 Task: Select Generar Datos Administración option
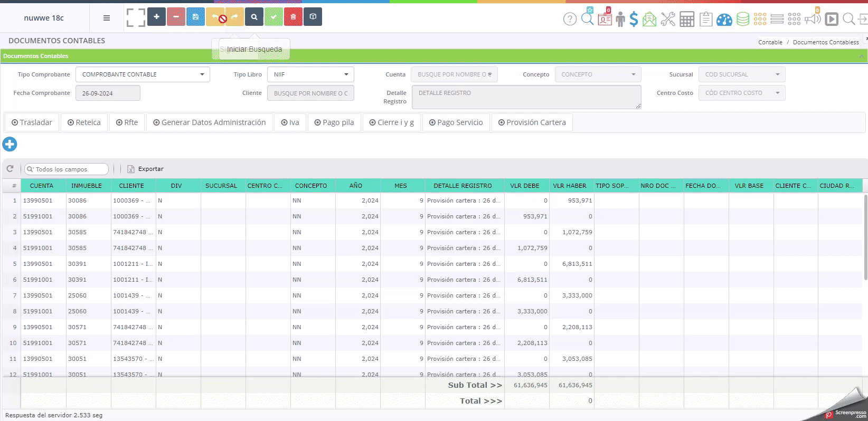[209, 122]
